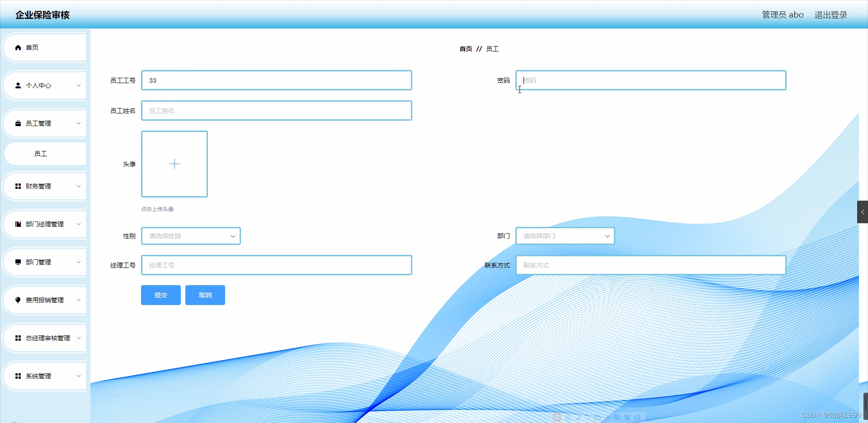The width and height of the screenshot is (868, 423).
Task: Open the 请选择性别 dropdown
Action: (x=191, y=235)
